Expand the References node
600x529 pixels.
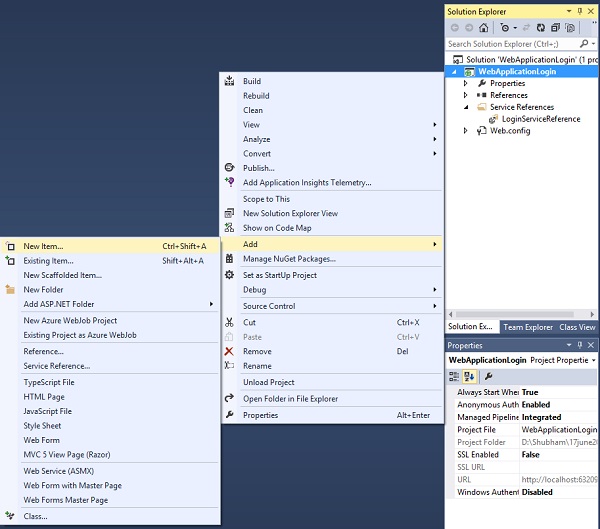pos(465,95)
